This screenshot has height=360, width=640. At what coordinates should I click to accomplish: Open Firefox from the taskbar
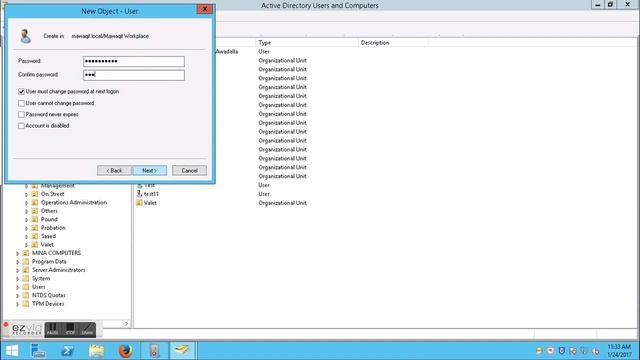125,351
